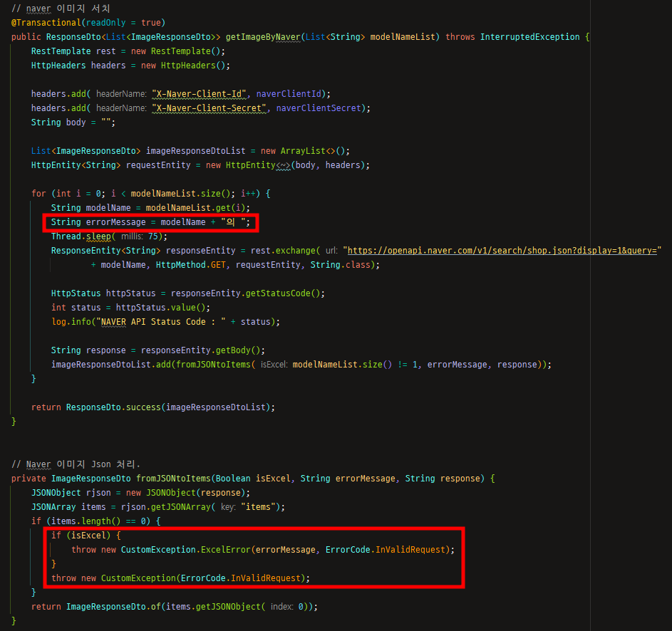672x631 pixels.
Task: Click the naverClientSecret variable
Action: tap(319, 108)
